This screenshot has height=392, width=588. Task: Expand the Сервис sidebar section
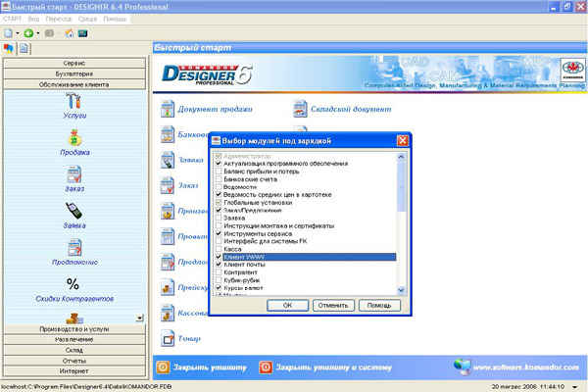point(73,63)
